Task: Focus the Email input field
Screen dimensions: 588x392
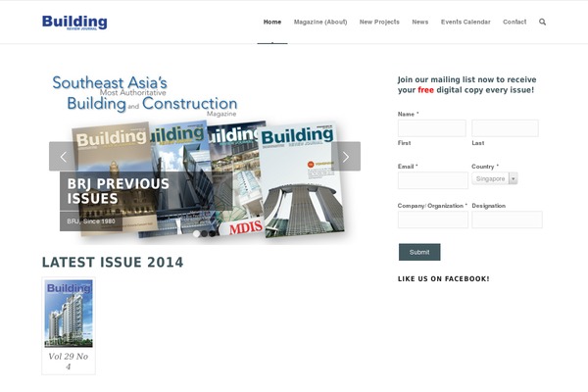Action: (x=433, y=180)
